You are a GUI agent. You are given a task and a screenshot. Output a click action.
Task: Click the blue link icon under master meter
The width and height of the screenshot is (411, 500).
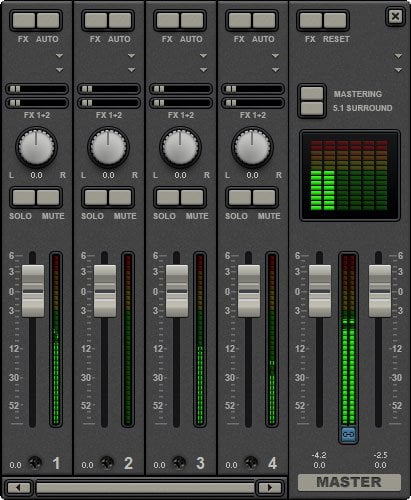[x=348, y=434]
